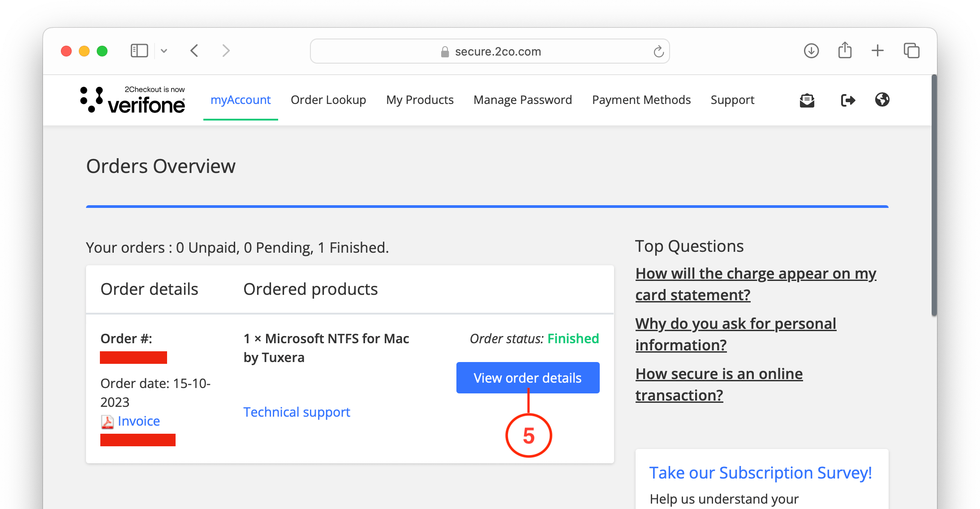Open the Invoice link
The height and width of the screenshot is (509, 980).
[139, 421]
